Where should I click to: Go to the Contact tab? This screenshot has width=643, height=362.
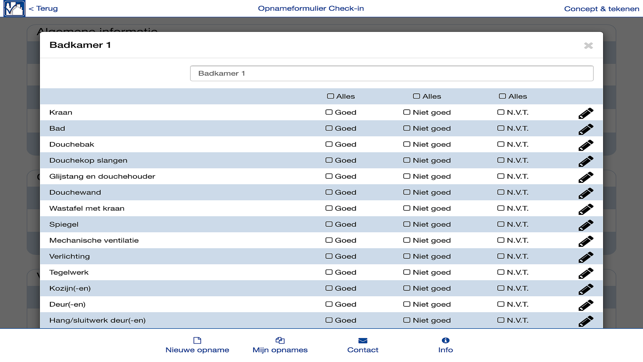[x=363, y=345]
